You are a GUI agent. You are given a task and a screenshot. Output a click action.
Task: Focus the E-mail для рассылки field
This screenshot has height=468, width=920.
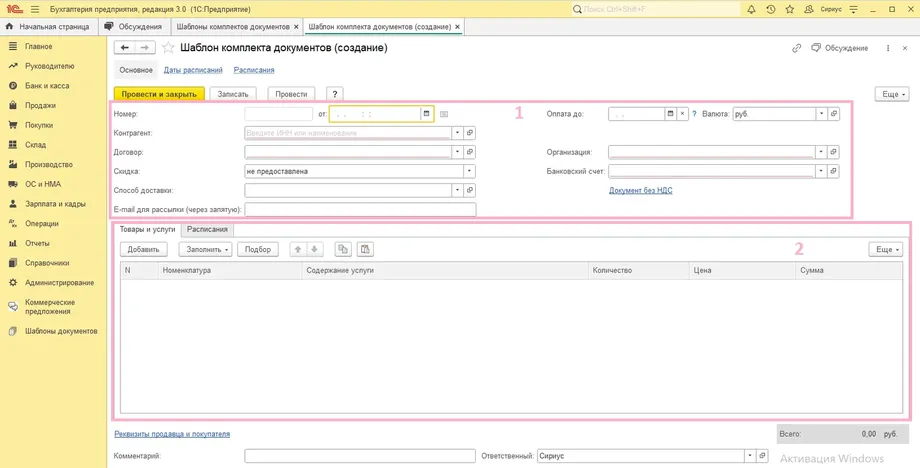tap(360, 209)
